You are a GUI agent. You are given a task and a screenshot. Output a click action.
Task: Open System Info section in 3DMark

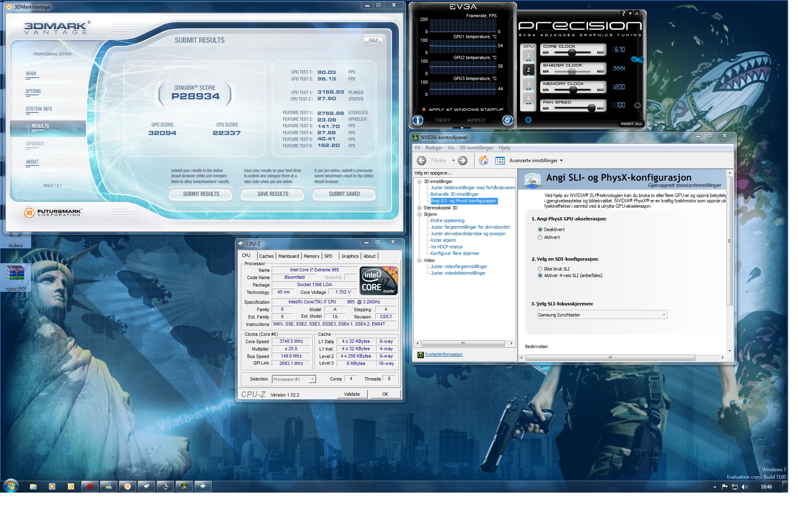[x=39, y=109]
